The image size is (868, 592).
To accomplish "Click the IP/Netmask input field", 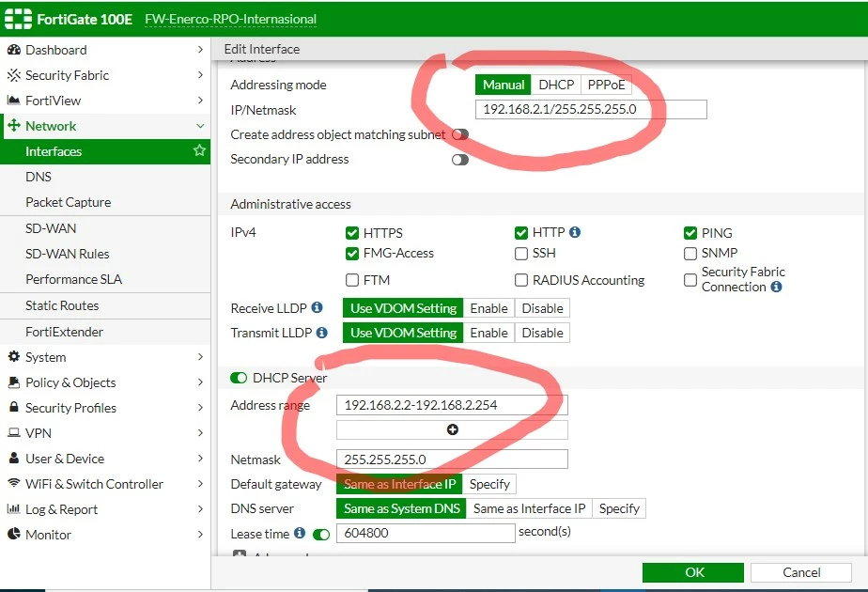I will (x=591, y=109).
